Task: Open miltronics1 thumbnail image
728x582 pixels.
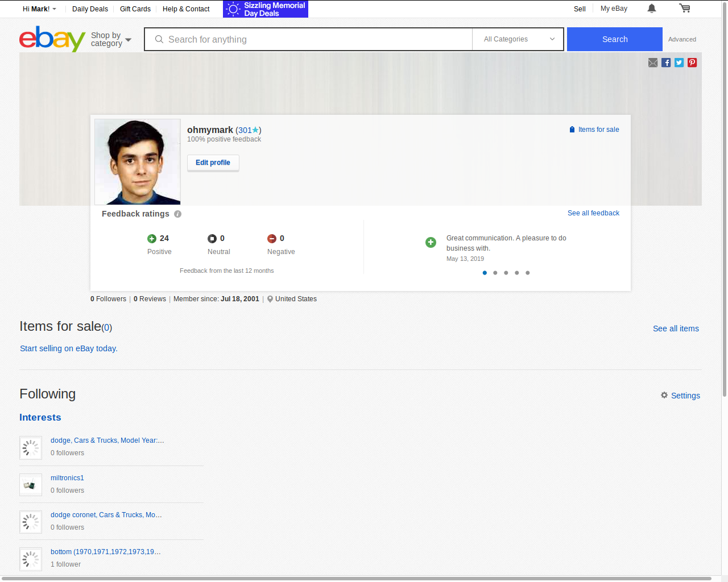Action: [31, 485]
